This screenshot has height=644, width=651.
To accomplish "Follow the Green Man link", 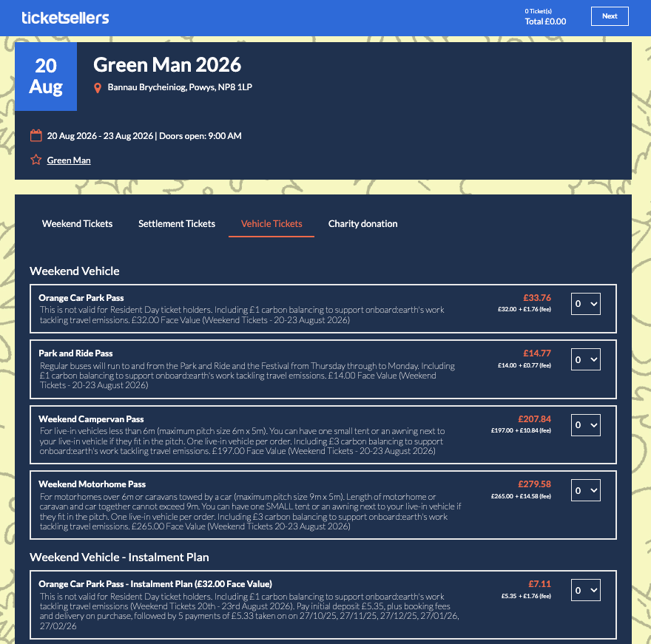I will coord(69,160).
